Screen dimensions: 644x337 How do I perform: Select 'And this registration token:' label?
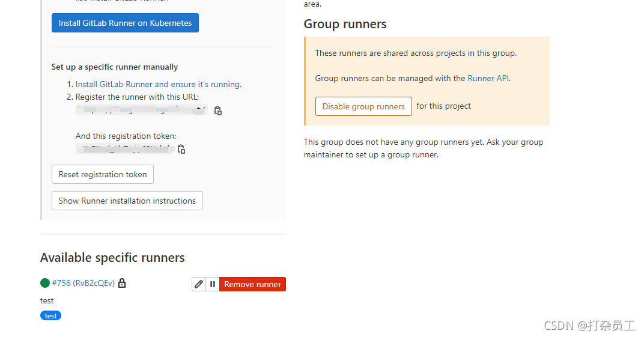126,136
